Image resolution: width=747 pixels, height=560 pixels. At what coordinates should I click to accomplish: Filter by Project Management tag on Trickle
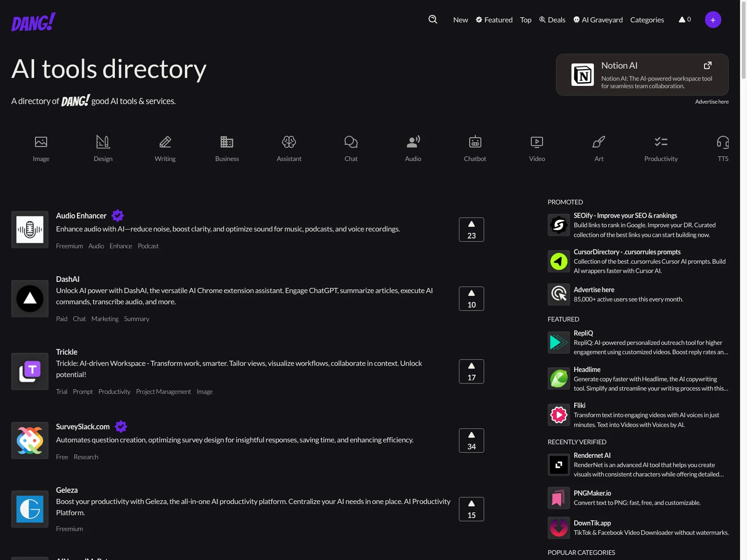[163, 392]
